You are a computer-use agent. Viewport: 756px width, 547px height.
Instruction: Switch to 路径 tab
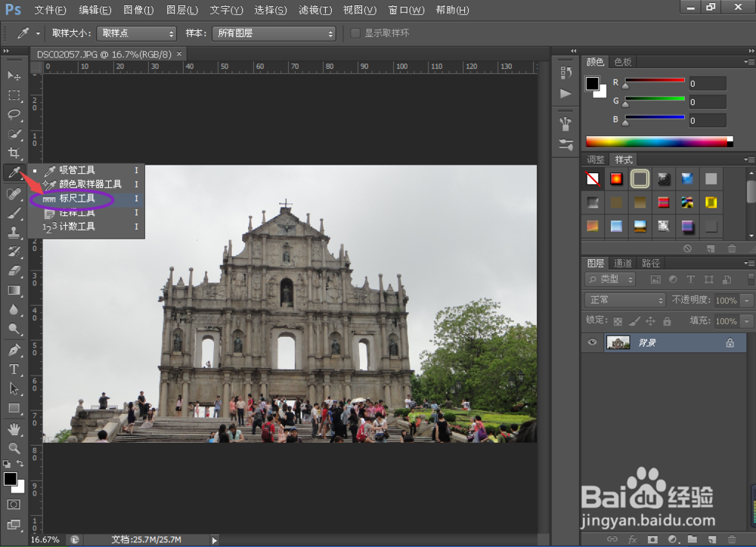coord(650,263)
